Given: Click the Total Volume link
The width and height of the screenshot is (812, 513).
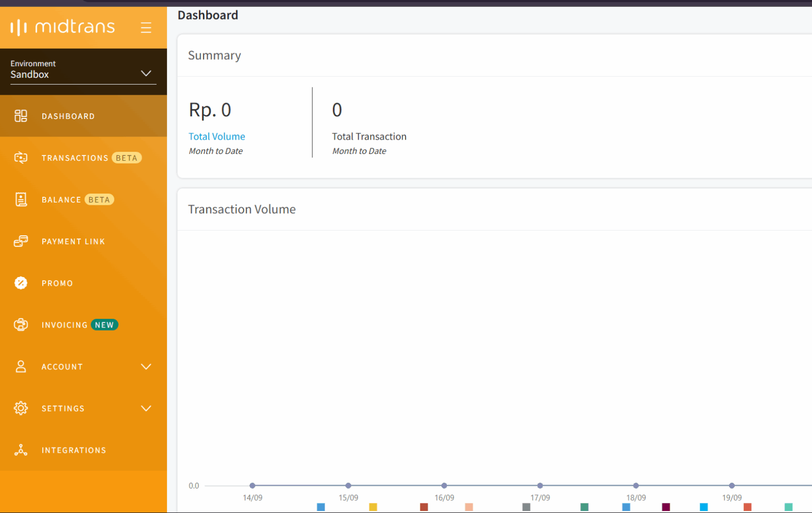Looking at the screenshot, I should pos(217,136).
